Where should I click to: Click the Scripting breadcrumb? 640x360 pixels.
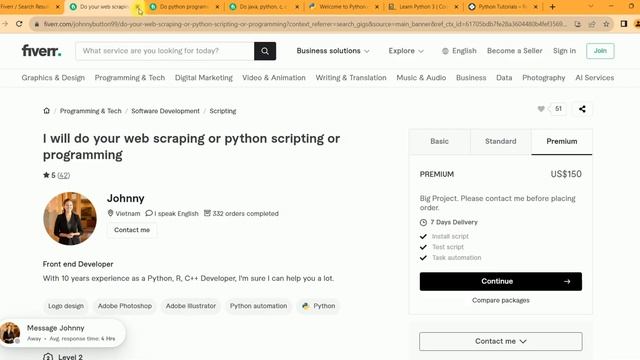point(222,111)
